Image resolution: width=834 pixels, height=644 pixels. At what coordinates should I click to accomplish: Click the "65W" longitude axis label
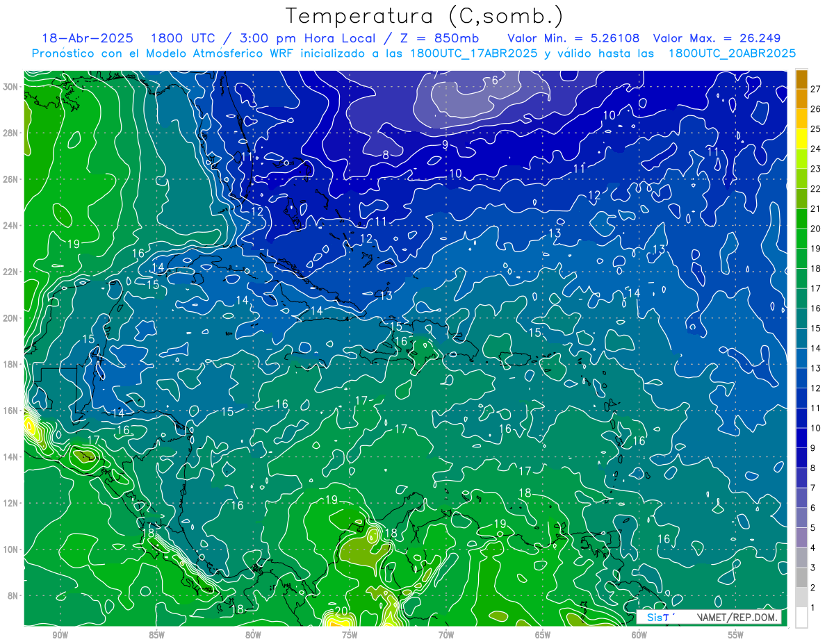click(543, 635)
